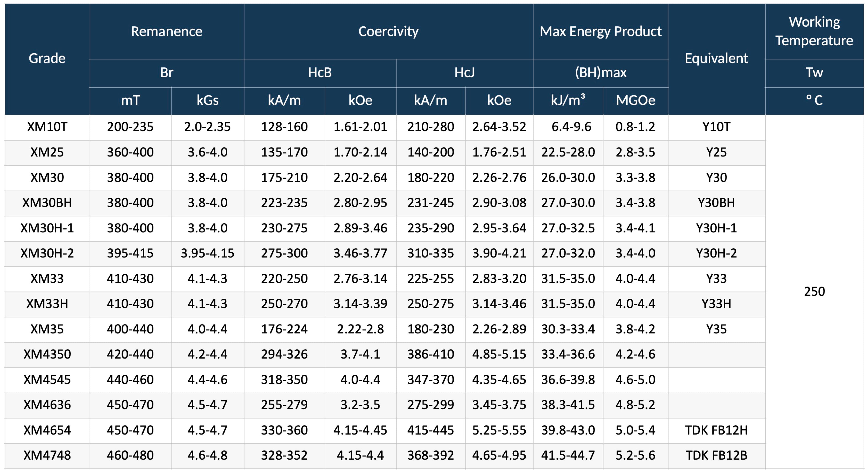This screenshot has height=474, width=868.
Task: Click the HcB subheader cell
Action: [319, 72]
